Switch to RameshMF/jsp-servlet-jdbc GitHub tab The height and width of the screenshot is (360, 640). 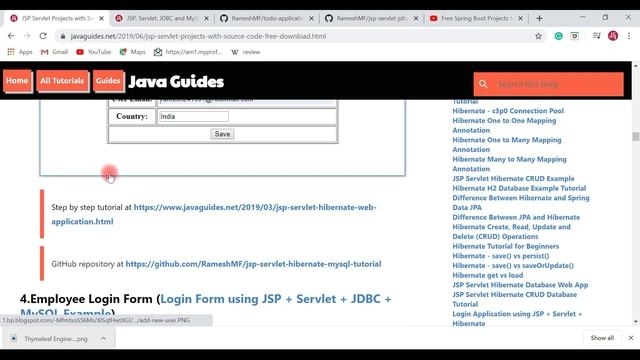pyautogui.click(x=371, y=18)
